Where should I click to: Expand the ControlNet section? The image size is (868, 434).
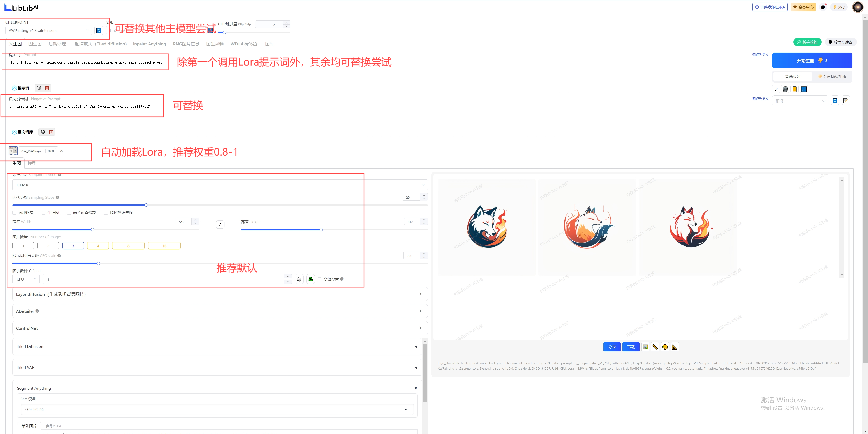(220, 328)
